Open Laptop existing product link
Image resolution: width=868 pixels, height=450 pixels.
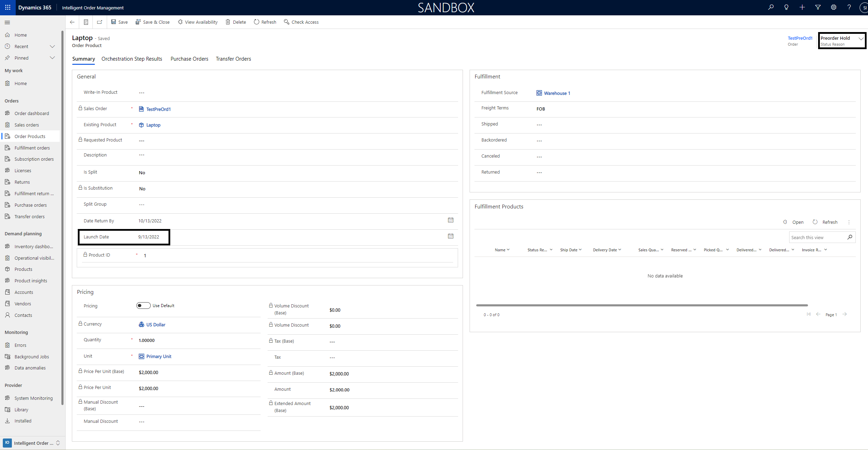[153, 125]
